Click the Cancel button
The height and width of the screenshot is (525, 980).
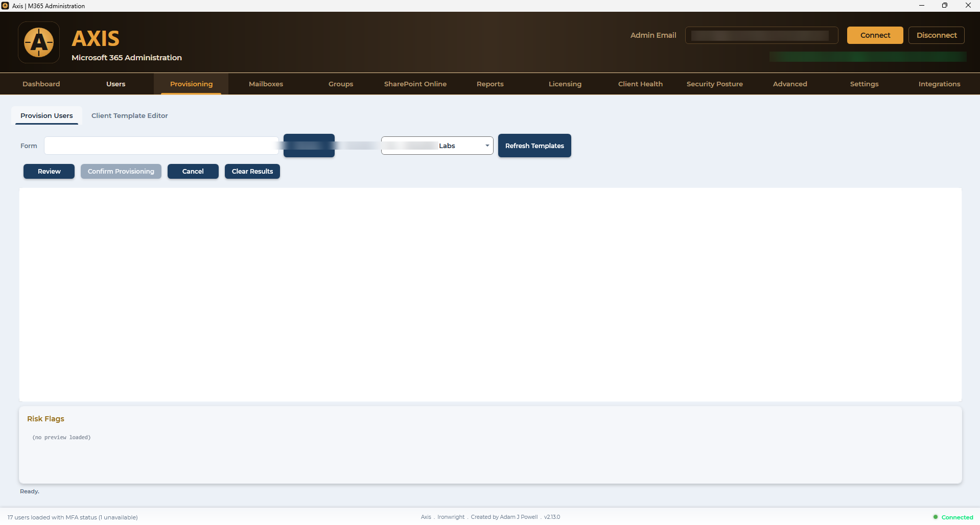click(193, 171)
